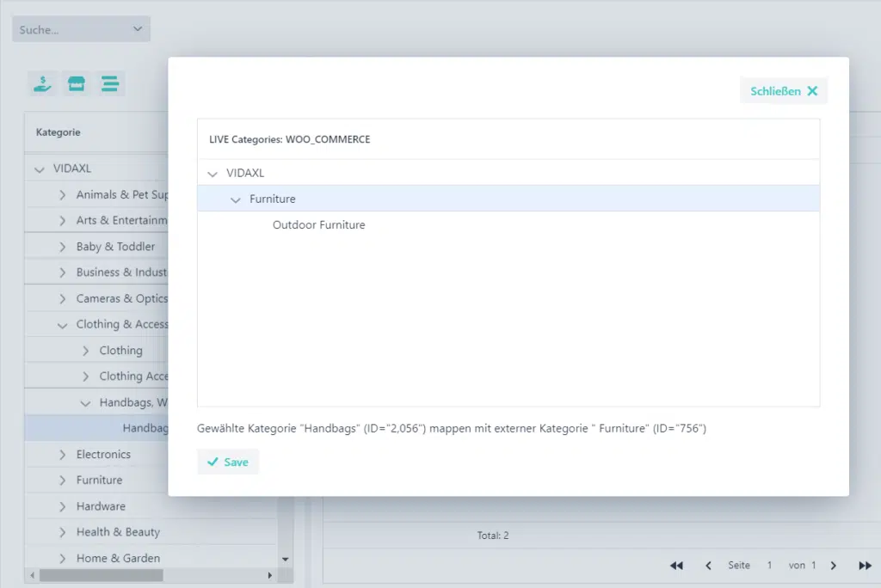
Task: Click the X icon next to Schließen
Action: [x=812, y=91]
